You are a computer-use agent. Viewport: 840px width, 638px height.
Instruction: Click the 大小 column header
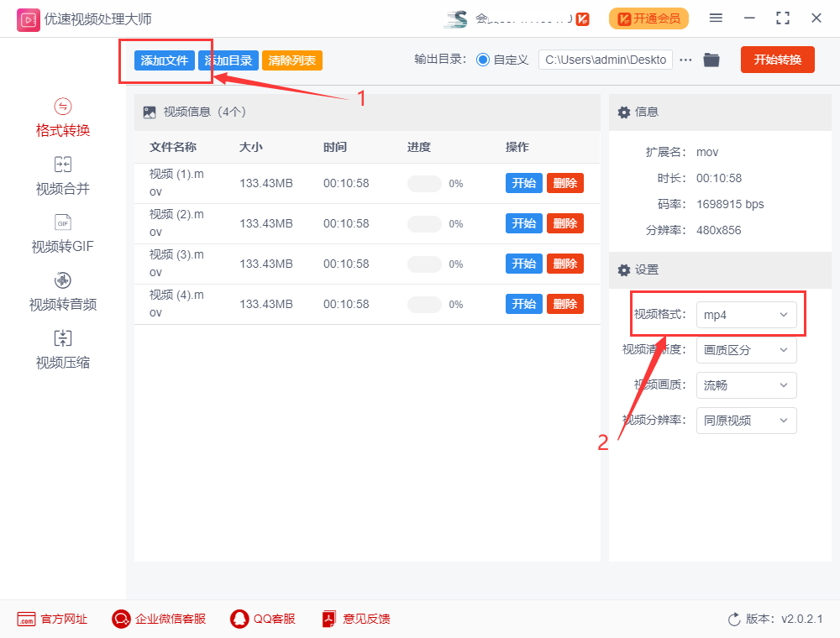(250, 147)
